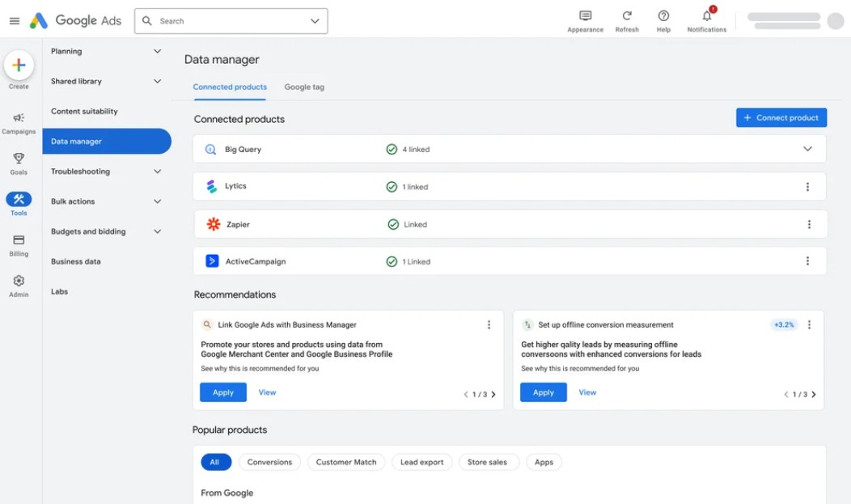Click 'See why' text on offline conversion card

[x=580, y=368]
